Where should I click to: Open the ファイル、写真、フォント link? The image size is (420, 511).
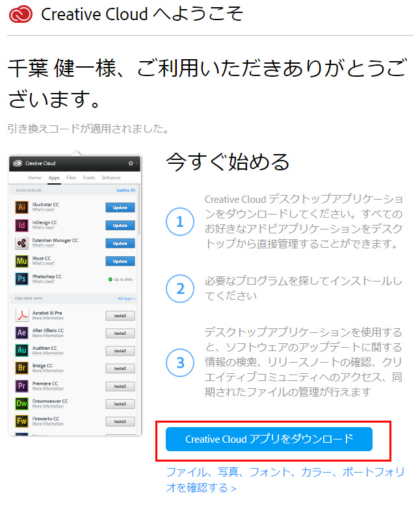(x=285, y=480)
